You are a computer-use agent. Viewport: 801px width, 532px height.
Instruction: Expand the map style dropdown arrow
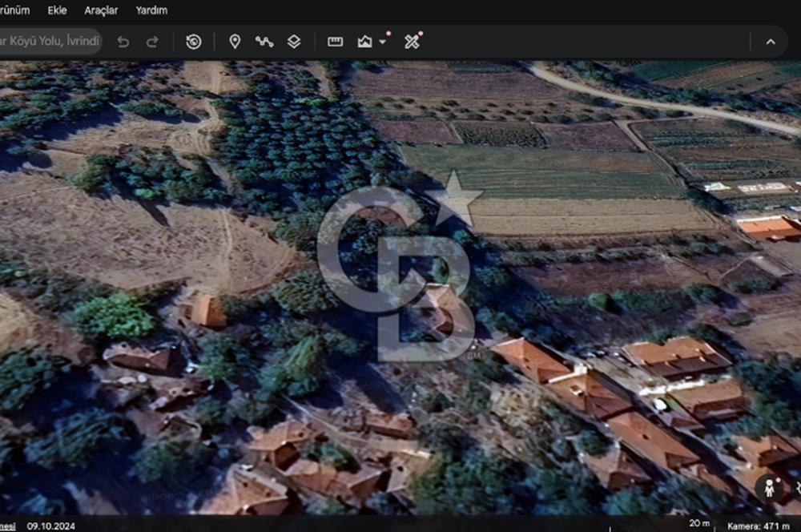(x=383, y=42)
